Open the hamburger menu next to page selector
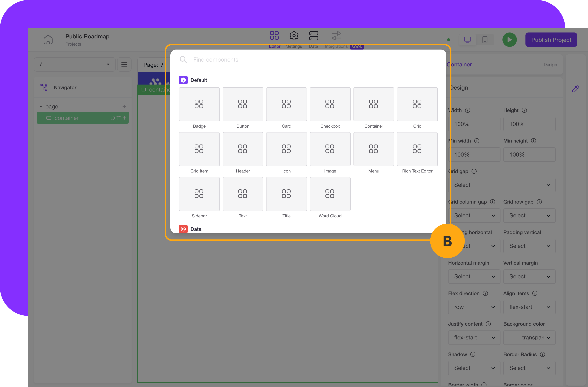Screen dimensions: 588x387 tap(124, 64)
